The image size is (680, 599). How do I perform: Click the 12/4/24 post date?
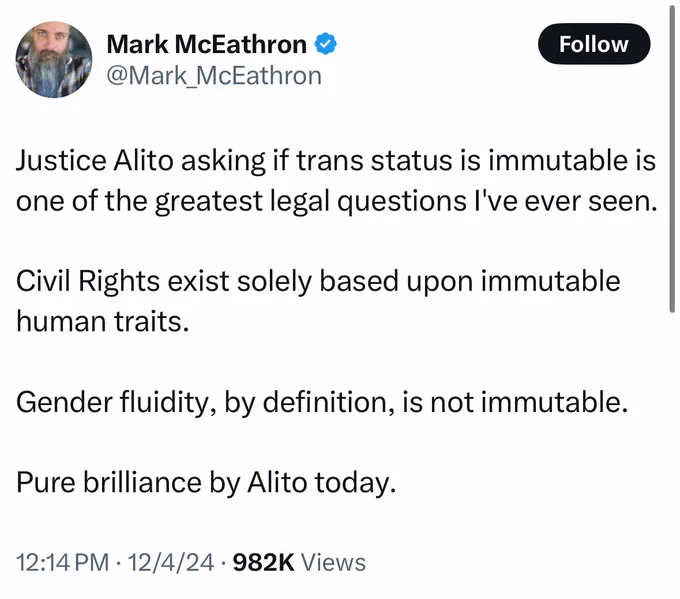pos(171,563)
